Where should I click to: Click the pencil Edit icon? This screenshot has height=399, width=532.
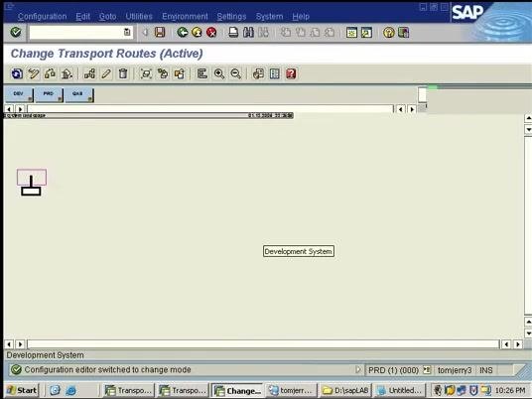106,73
